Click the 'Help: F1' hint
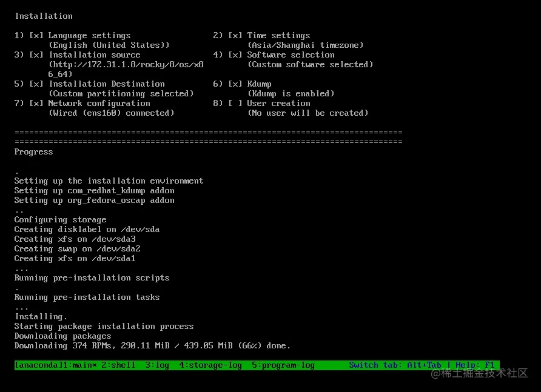 [x=475, y=365]
